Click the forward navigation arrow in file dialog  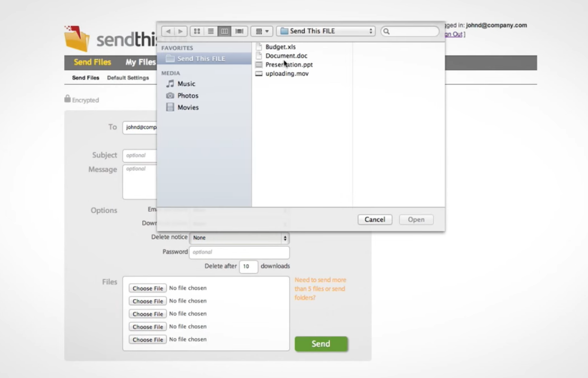point(180,31)
